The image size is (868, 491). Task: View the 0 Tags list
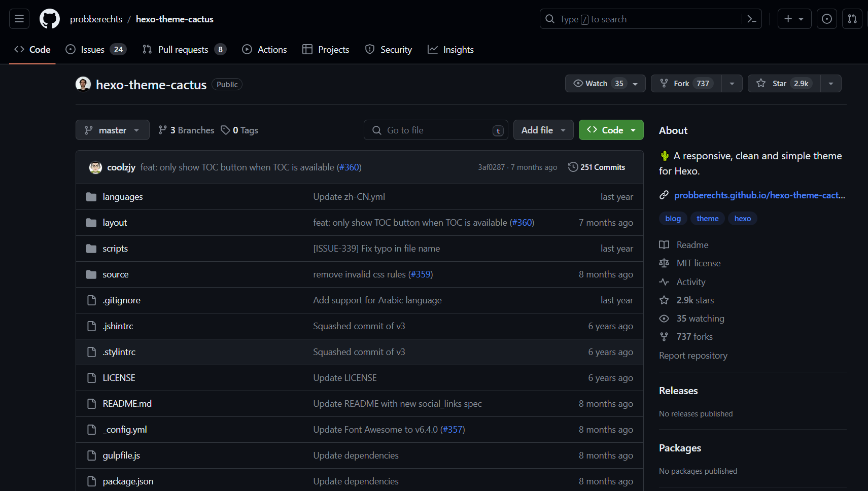[x=239, y=130]
